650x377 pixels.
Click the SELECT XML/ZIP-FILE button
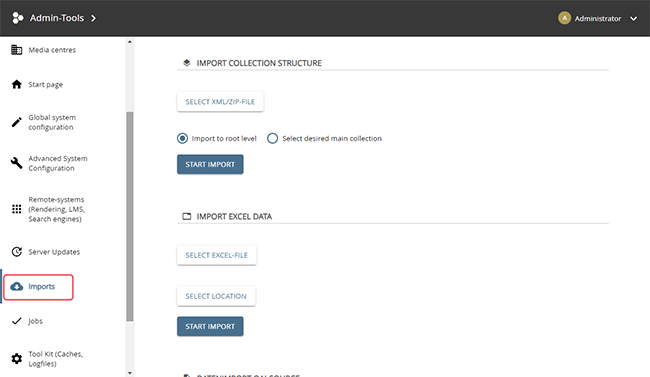[x=220, y=102]
